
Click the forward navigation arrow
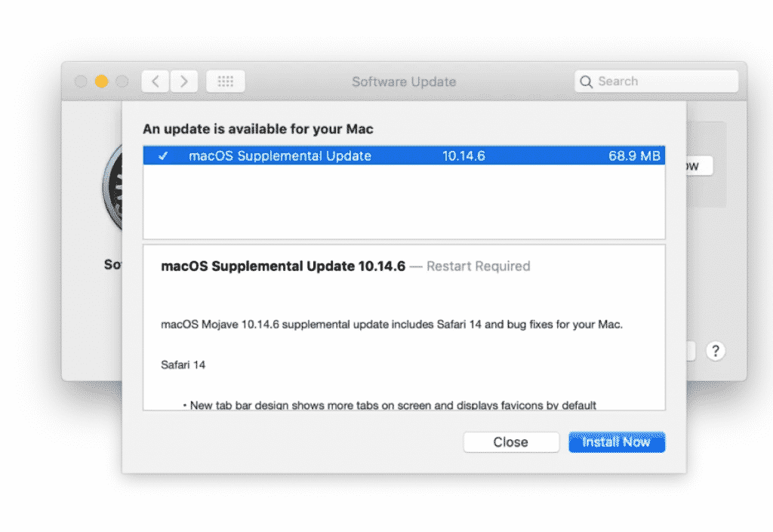pos(184,81)
